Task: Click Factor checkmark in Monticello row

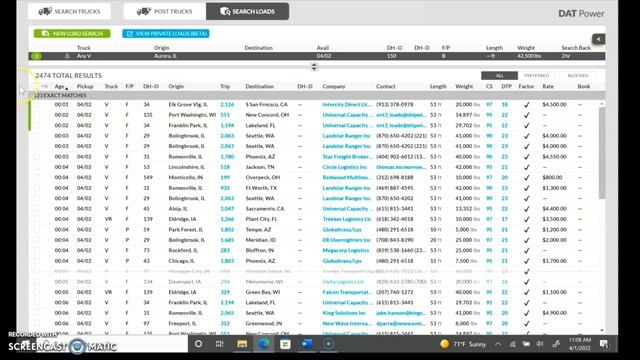Action: (x=526, y=178)
